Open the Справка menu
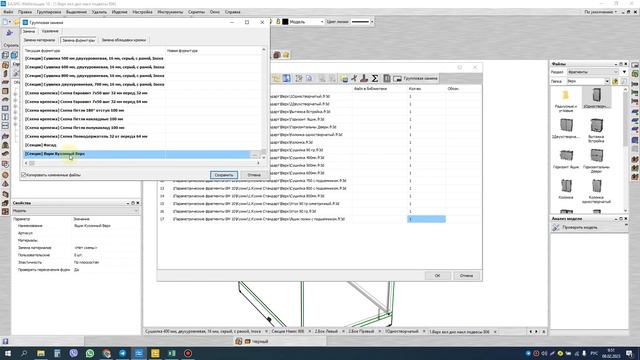This screenshot has width=640, height=360. click(233, 12)
